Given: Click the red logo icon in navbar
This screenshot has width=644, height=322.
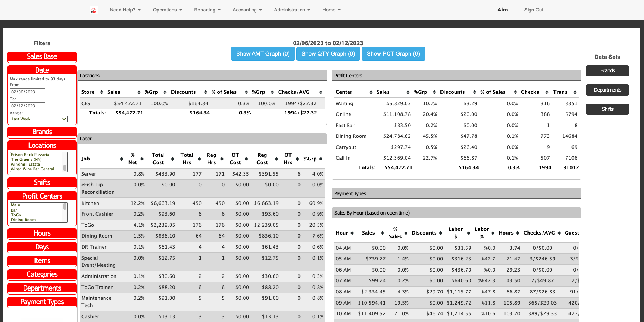Looking at the screenshot, I should click(94, 10).
